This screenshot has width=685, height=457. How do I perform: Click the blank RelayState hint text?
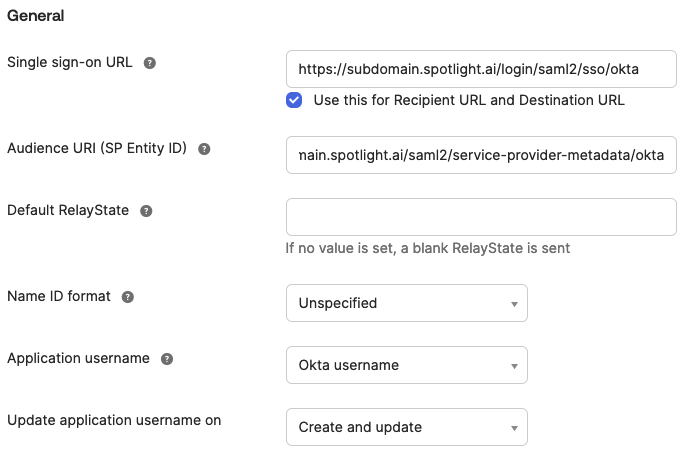[x=427, y=248]
